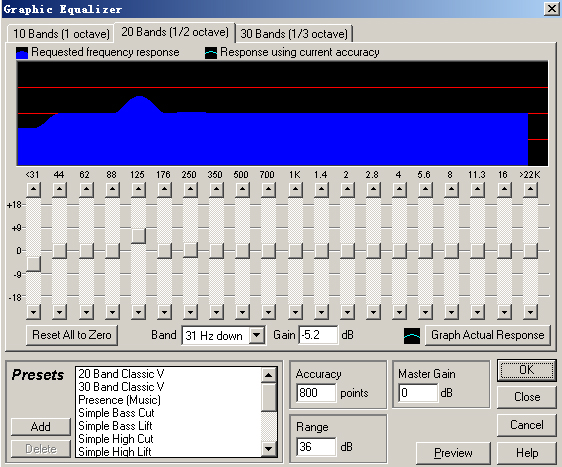Click up arrow above the 1K band slider
This screenshot has height=467, width=562.
295,190
